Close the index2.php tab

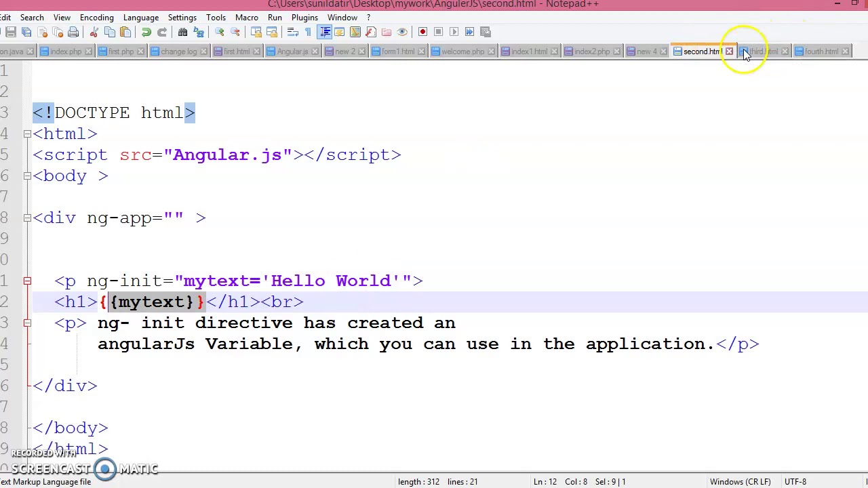pyautogui.click(x=616, y=52)
